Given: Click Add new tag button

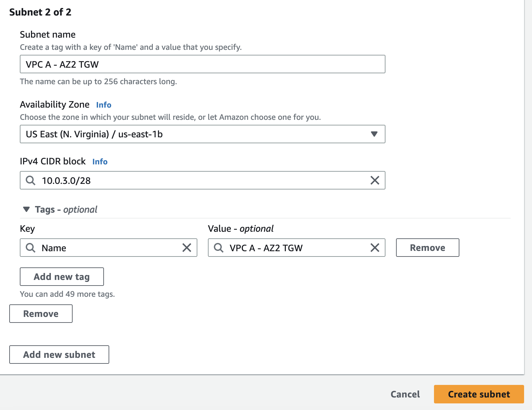Looking at the screenshot, I should pyautogui.click(x=62, y=277).
